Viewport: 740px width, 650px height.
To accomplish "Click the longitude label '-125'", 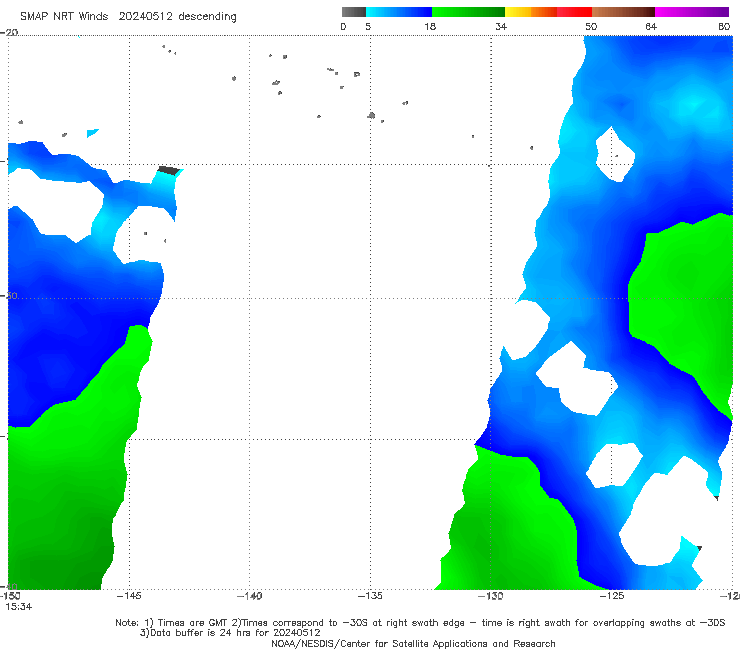I will click(612, 596).
